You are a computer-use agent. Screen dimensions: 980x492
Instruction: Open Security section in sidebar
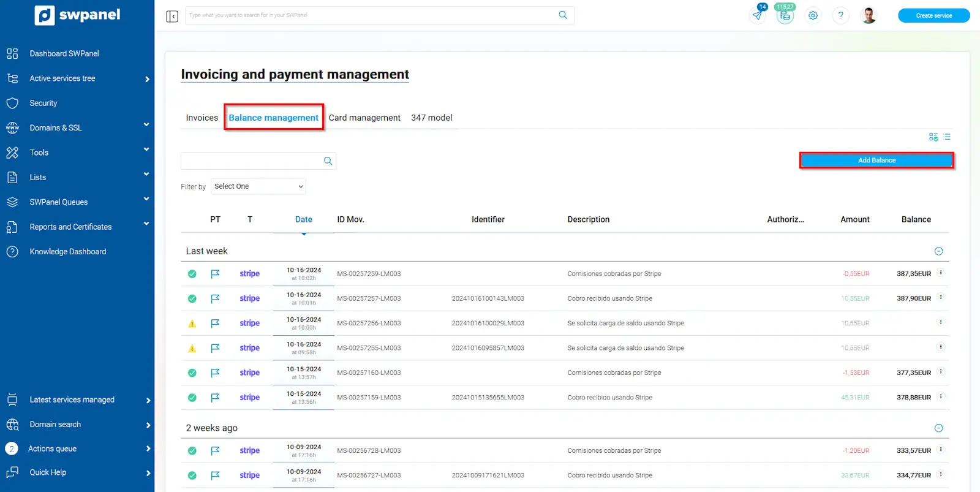click(x=43, y=104)
